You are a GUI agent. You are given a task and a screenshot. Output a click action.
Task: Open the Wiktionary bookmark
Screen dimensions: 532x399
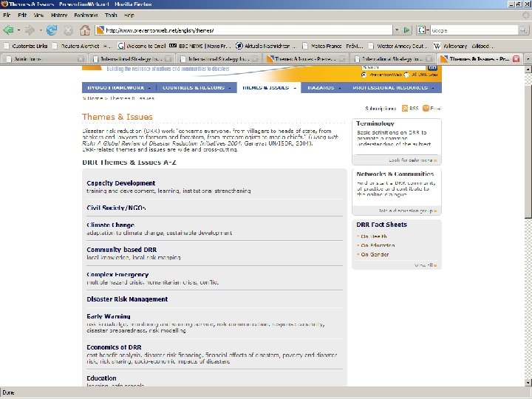tap(464, 46)
